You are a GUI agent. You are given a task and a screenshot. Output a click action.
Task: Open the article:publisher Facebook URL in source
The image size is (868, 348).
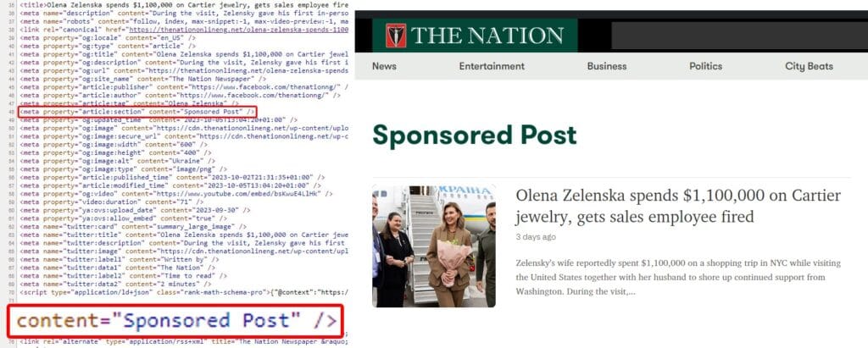pos(264,87)
